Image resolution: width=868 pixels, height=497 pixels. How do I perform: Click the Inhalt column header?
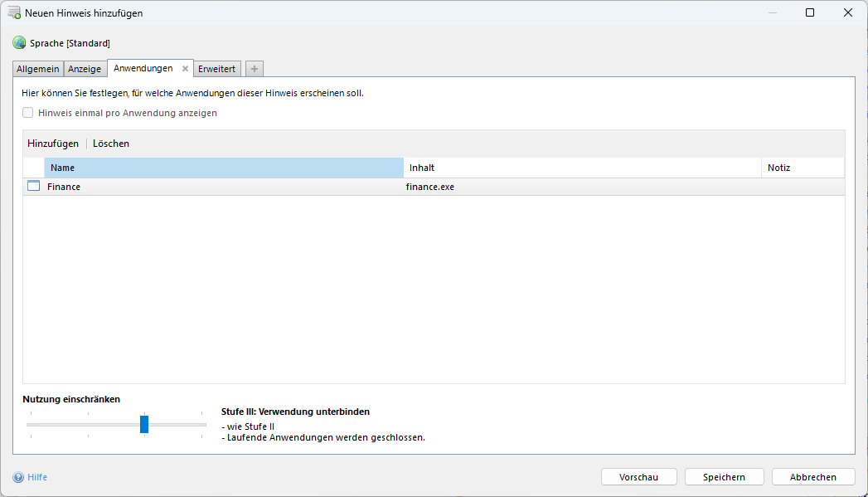coord(581,168)
